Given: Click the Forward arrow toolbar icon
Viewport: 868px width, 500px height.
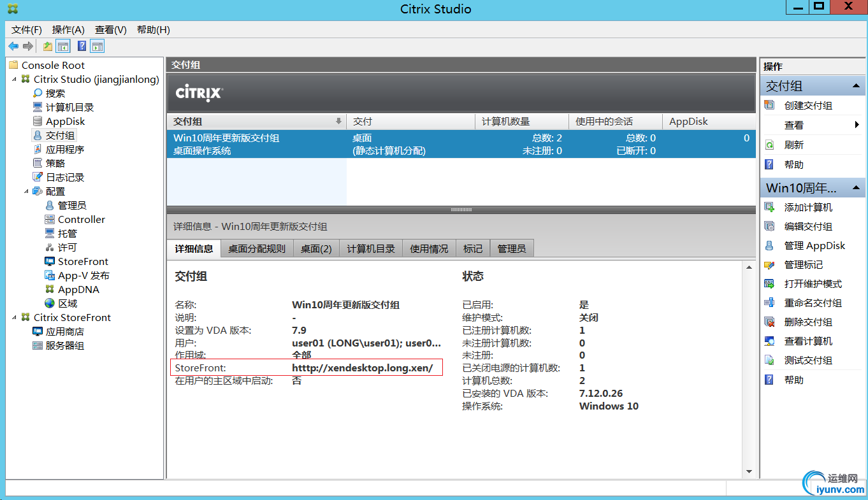Looking at the screenshot, I should [28, 46].
